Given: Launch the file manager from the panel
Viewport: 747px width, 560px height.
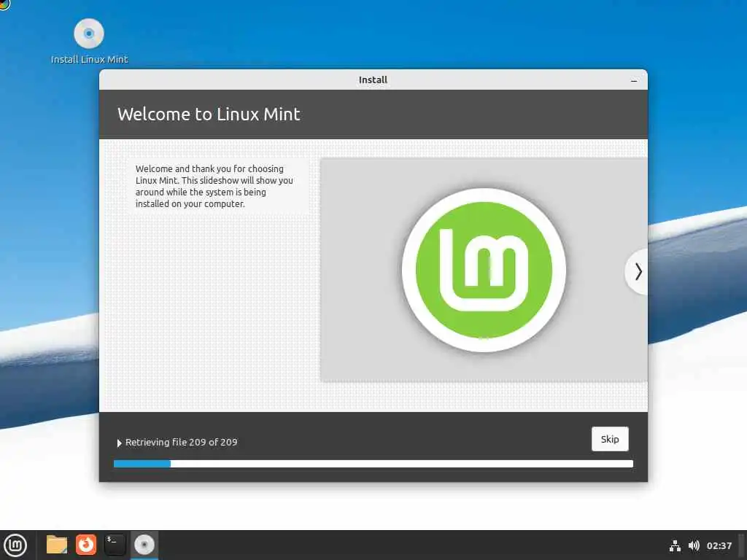Looking at the screenshot, I should pyautogui.click(x=57, y=545).
